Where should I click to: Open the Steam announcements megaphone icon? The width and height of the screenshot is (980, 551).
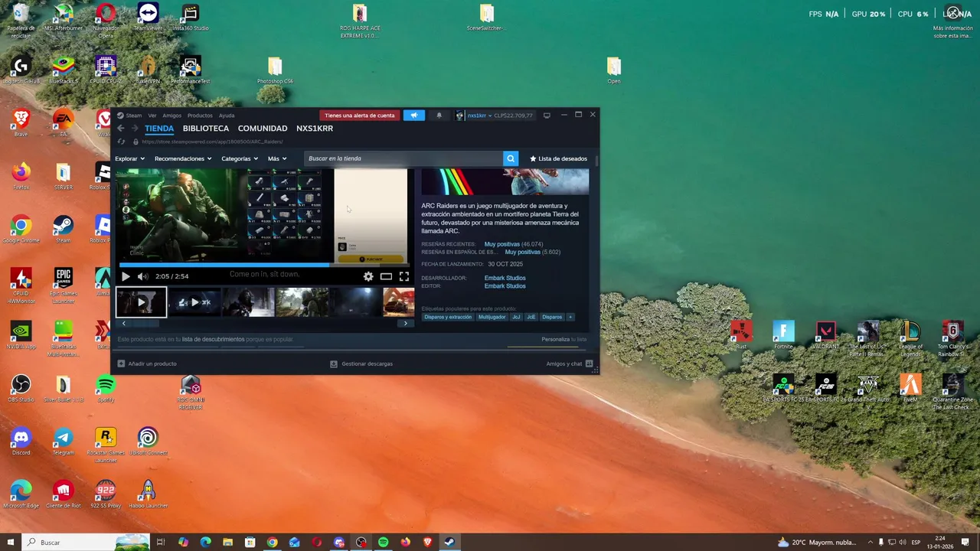(x=413, y=116)
